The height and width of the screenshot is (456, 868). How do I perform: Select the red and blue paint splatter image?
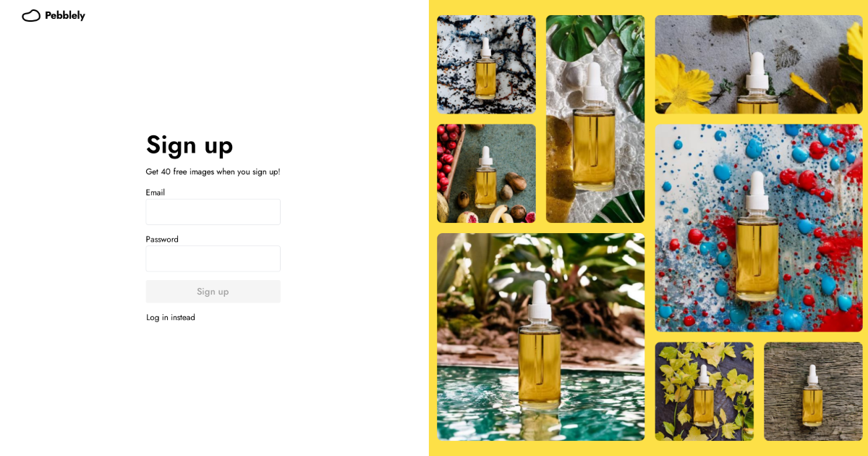click(759, 228)
